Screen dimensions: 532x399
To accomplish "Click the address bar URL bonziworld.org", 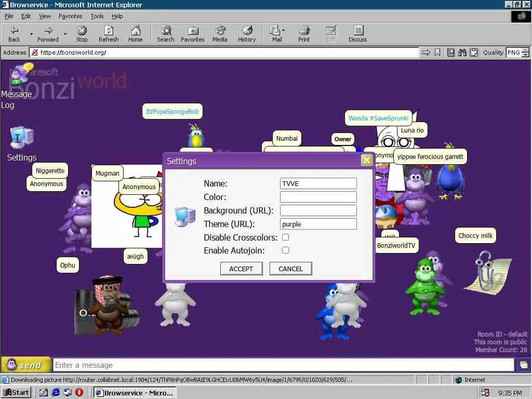I will 73,52.
